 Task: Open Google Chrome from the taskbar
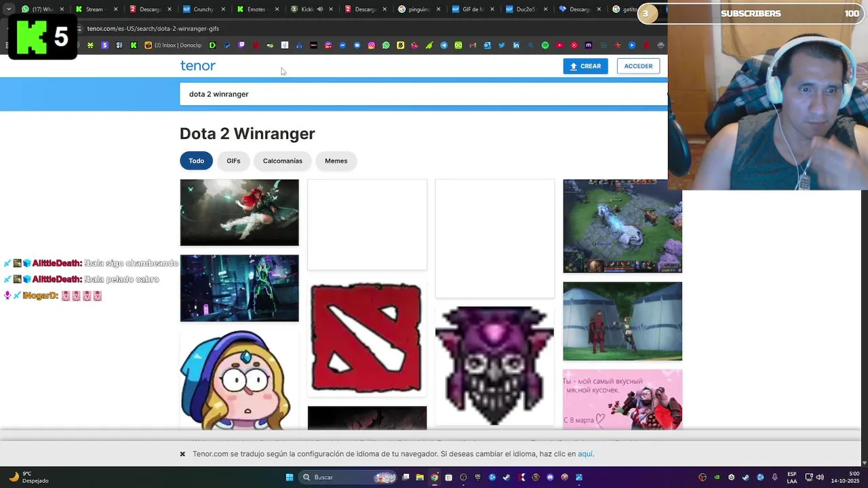(434, 477)
